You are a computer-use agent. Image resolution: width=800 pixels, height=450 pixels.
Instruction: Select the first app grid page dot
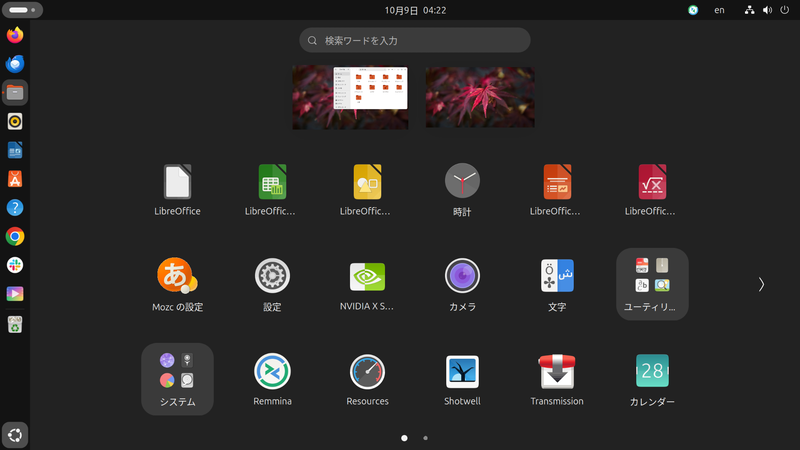click(404, 438)
